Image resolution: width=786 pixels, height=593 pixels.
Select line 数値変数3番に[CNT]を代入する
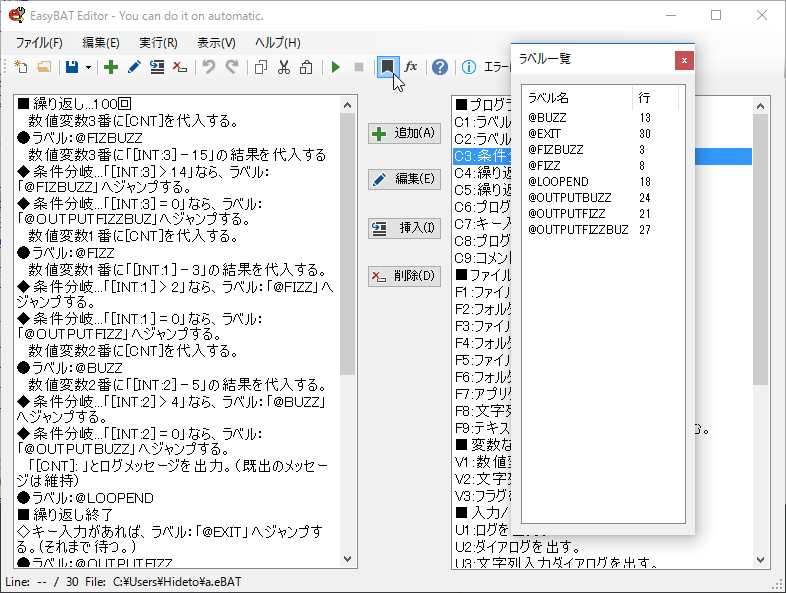pos(177,121)
